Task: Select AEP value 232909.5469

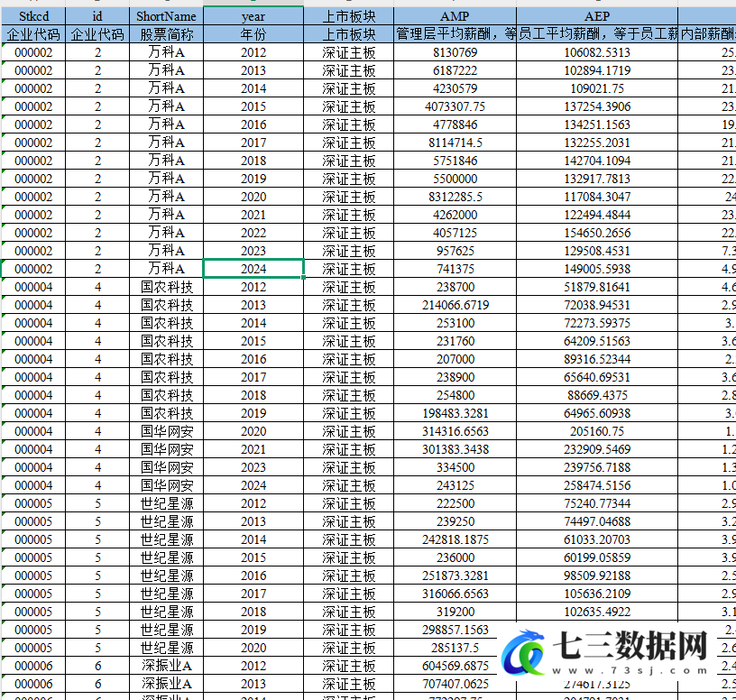Action: [x=597, y=449]
